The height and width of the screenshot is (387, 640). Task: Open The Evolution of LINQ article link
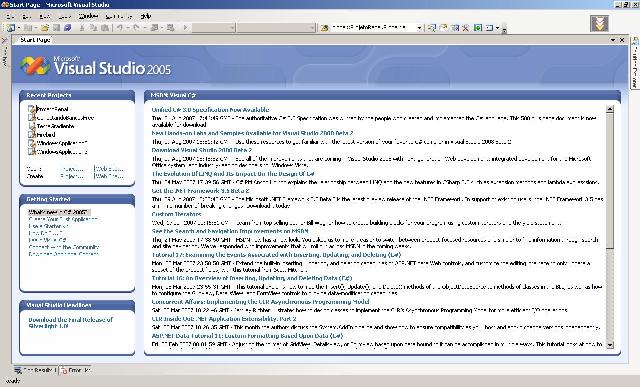click(233, 173)
